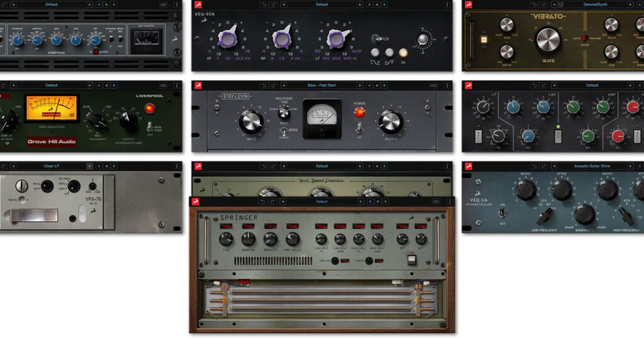Viewport: 644px width, 338px height.
Task: Toggle the high-cut filter button on VEQ-55A
Action: (x=389, y=53)
